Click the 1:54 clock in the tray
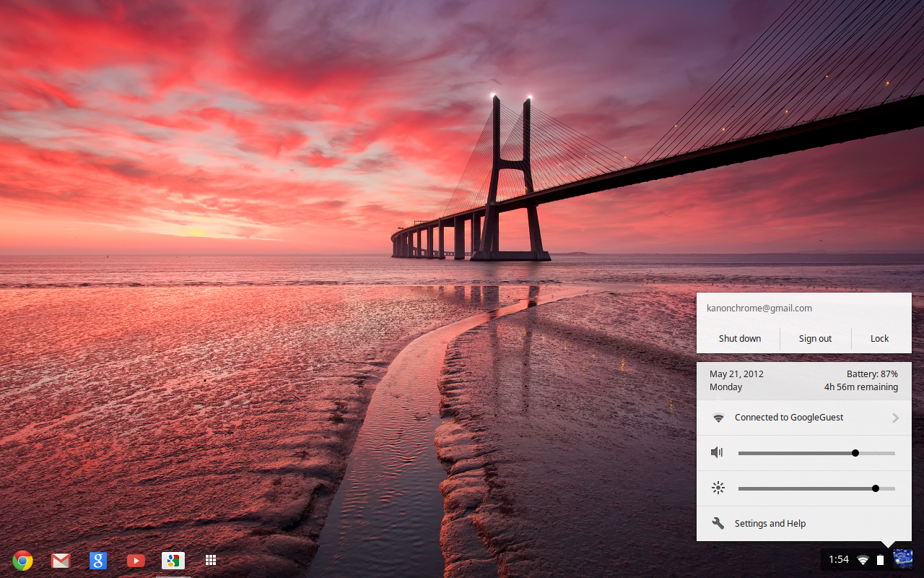The width and height of the screenshot is (924, 578). pos(839,560)
